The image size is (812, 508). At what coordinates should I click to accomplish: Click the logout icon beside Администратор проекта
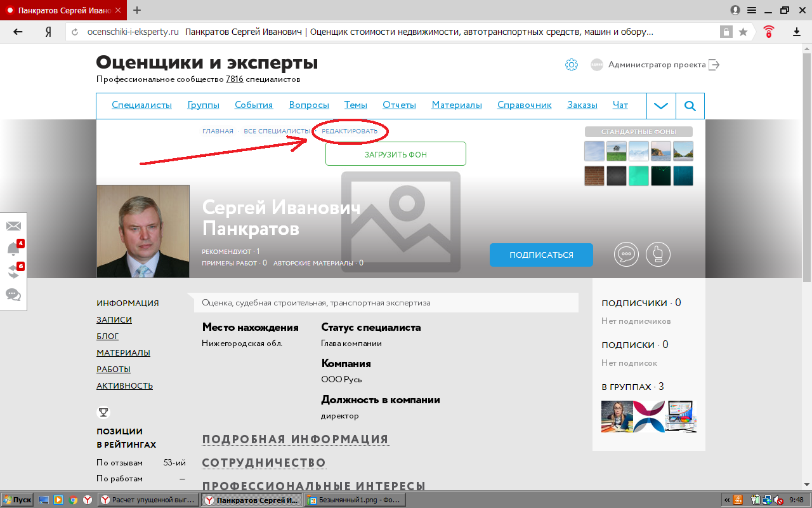[x=714, y=65]
